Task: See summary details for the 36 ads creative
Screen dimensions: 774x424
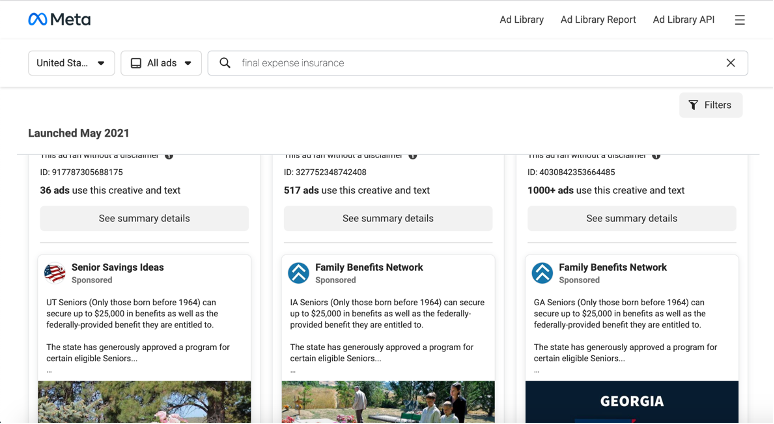Action: coord(144,218)
